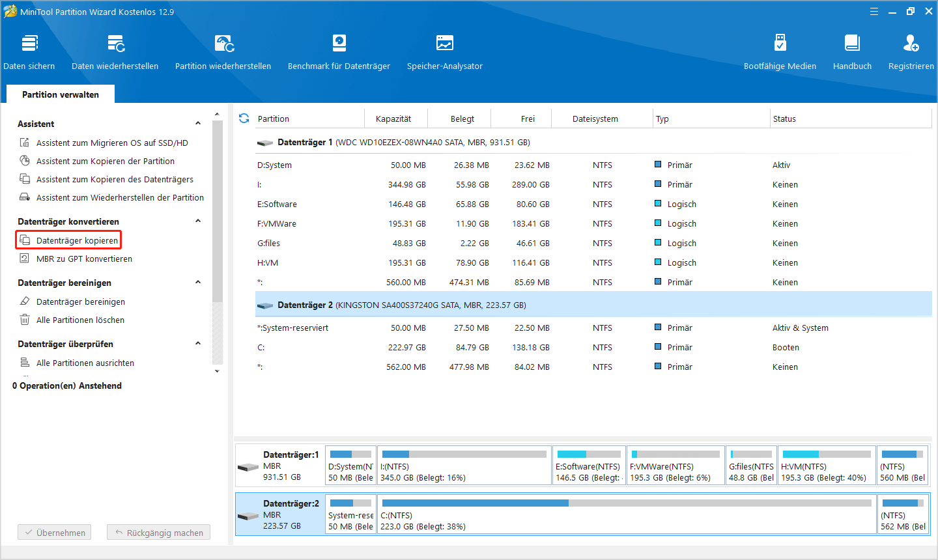
Task: Refresh the partition list
Action: [244, 119]
